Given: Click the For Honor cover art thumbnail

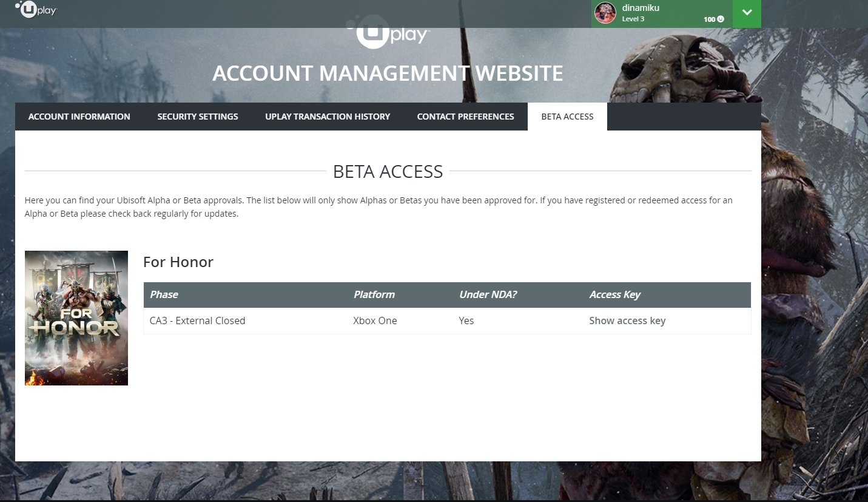Looking at the screenshot, I should click(x=76, y=318).
